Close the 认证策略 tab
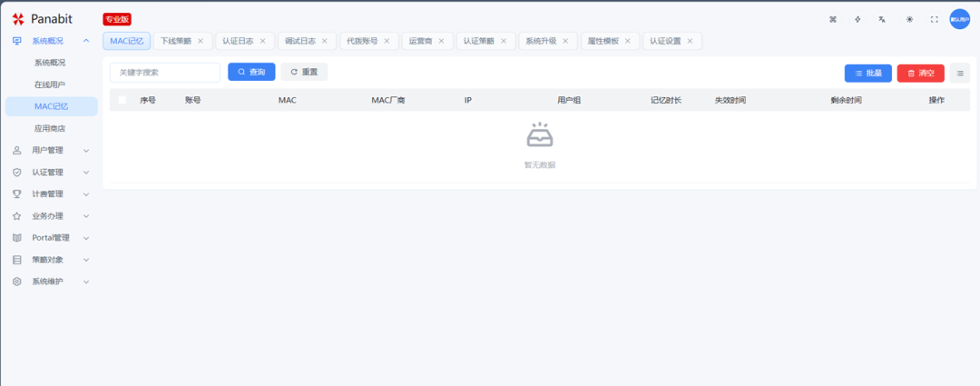Image resolution: width=980 pixels, height=386 pixels. [503, 41]
